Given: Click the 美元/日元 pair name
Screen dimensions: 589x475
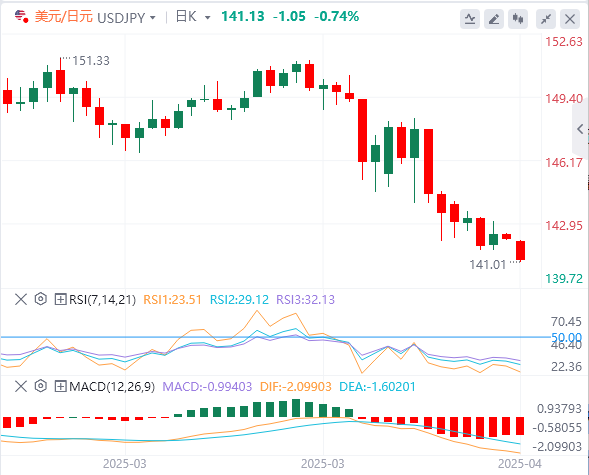Looking at the screenshot, I should (63, 17).
